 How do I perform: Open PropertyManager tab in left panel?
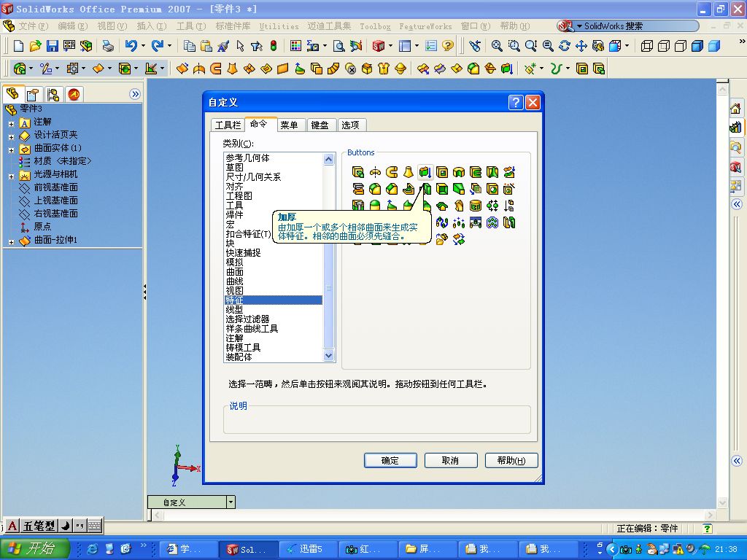click(x=33, y=94)
